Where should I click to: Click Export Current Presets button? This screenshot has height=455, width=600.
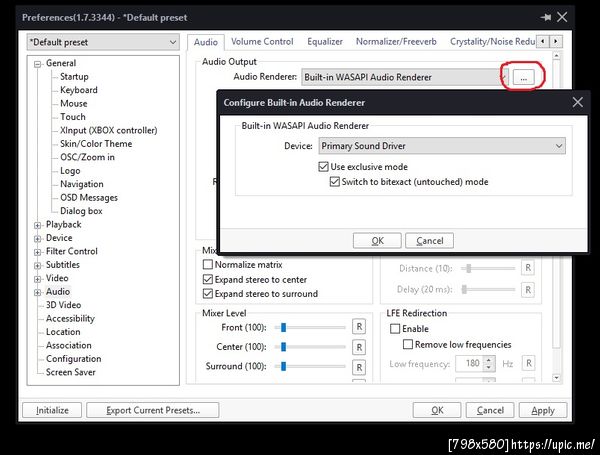pos(153,410)
